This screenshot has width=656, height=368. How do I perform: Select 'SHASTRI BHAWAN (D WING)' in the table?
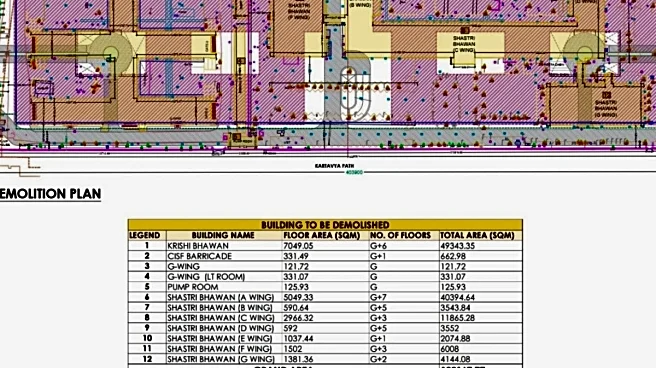[221, 328]
